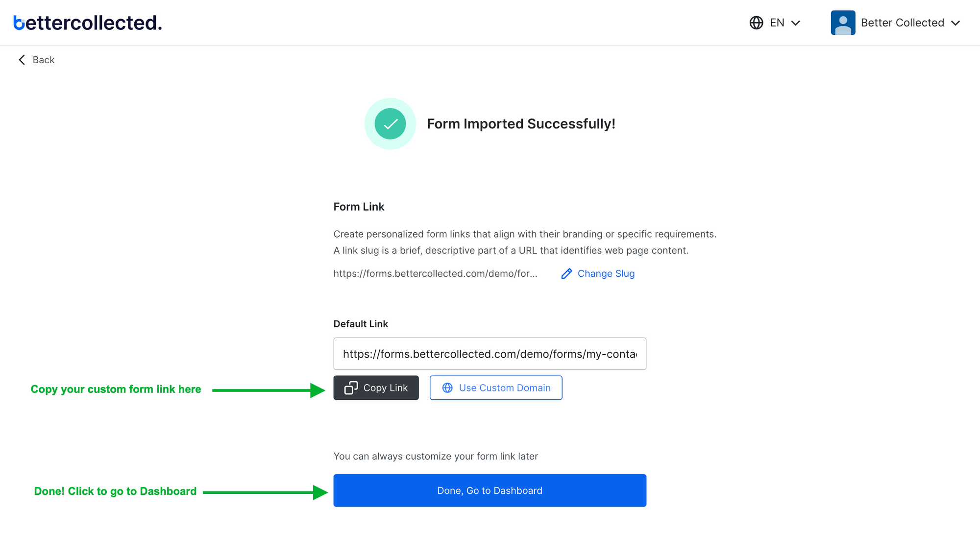Click the user avatar icon in the header

(x=843, y=23)
